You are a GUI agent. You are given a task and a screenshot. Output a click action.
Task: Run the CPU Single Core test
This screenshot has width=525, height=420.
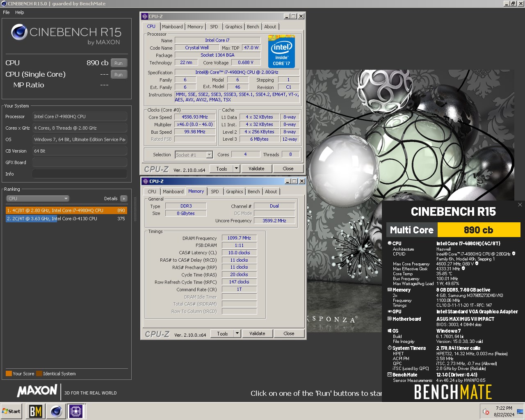[119, 75]
